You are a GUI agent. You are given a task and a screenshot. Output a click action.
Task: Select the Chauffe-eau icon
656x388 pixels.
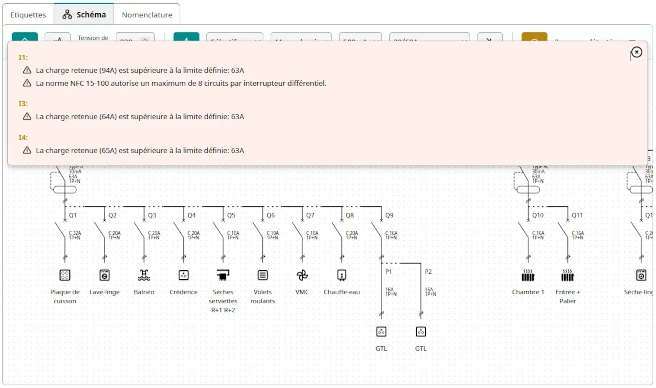point(341,275)
